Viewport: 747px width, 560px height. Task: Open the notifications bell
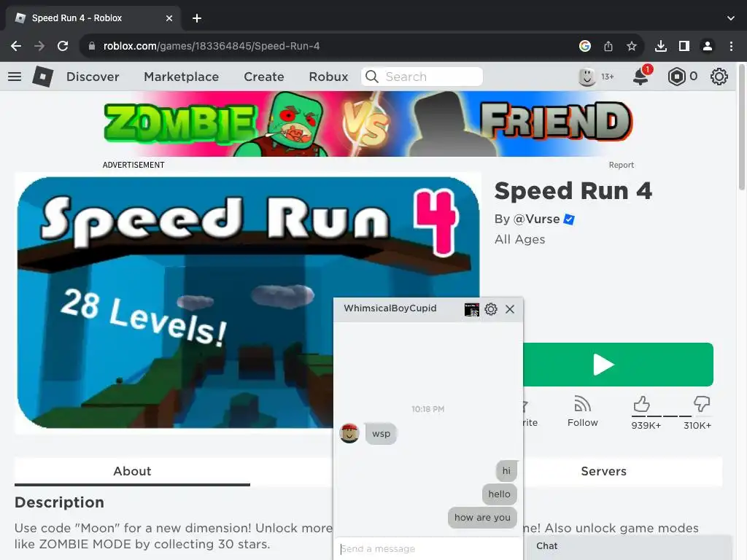[640, 77]
